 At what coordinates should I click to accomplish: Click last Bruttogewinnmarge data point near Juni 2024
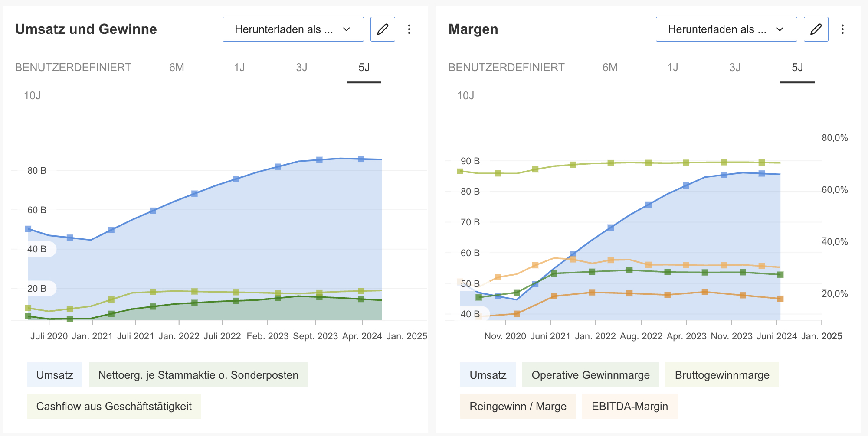pyautogui.click(x=762, y=163)
